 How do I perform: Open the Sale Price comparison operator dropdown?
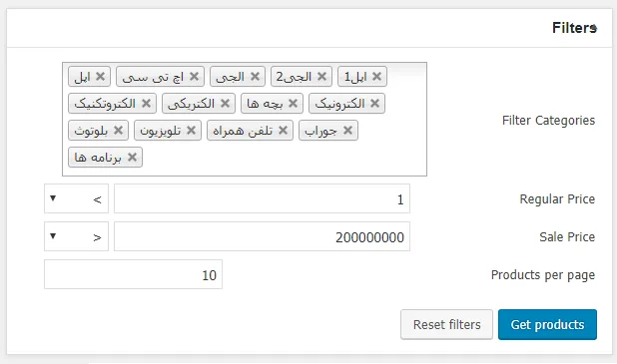[76, 236]
